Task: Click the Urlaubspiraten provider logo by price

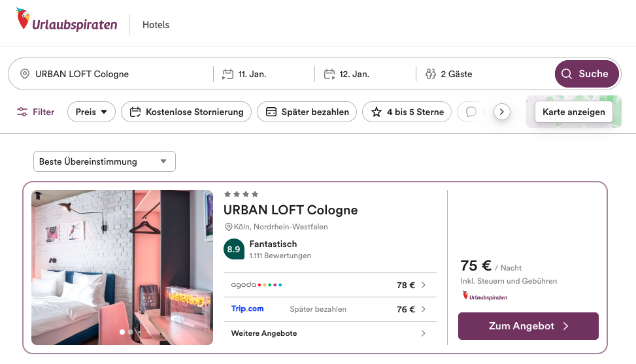Action: click(484, 296)
